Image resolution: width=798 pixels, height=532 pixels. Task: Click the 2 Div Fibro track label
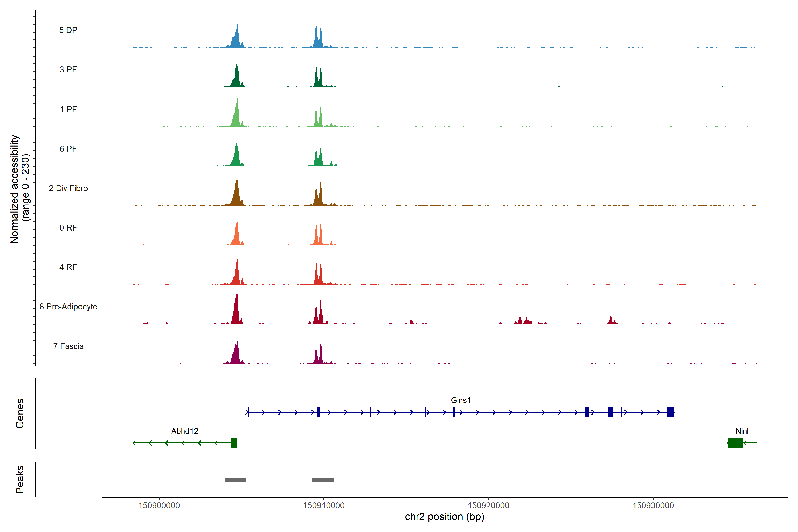click(x=68, y=188)
